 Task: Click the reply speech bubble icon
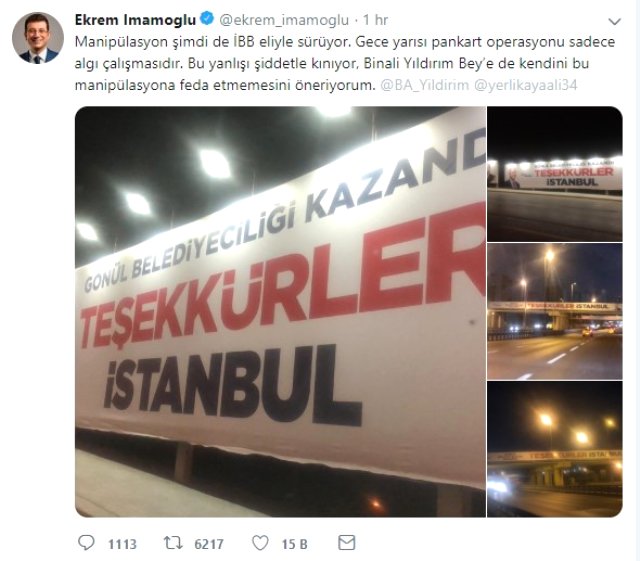(86, 543)
